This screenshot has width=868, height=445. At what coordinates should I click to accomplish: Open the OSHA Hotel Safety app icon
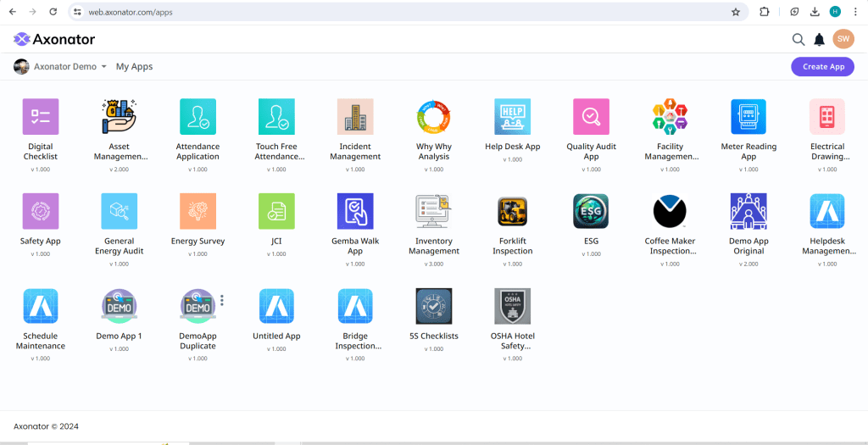pos(512,307)
